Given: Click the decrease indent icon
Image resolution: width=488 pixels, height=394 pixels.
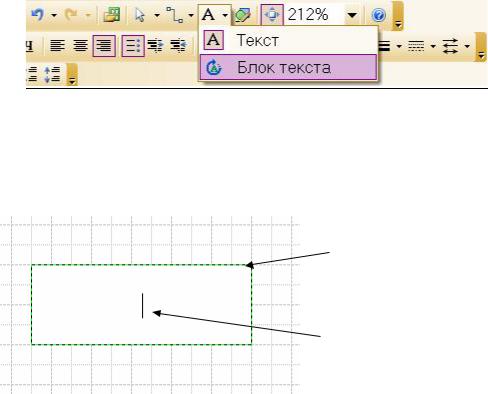Looking at the screenshot, I should coord(156,46).
